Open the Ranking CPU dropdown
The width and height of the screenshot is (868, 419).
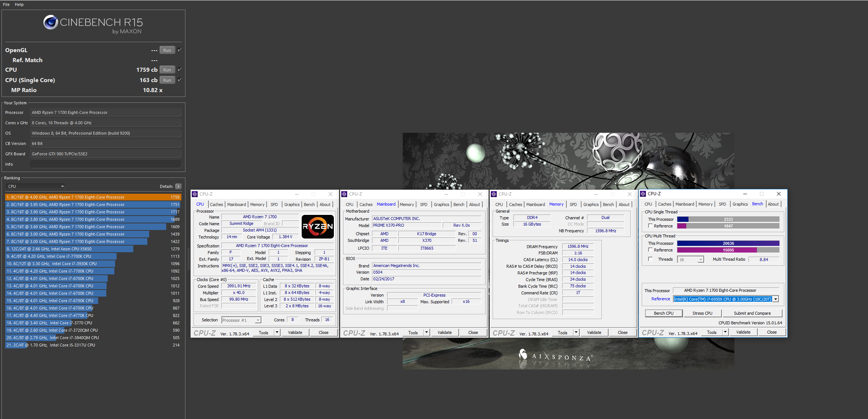[x=36, y=186]
